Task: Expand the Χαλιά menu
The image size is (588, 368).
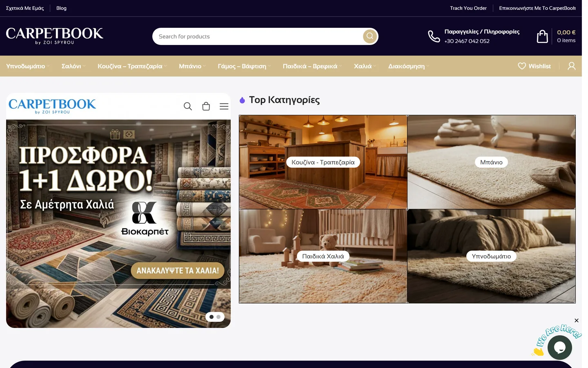Action: coord(365,66)
